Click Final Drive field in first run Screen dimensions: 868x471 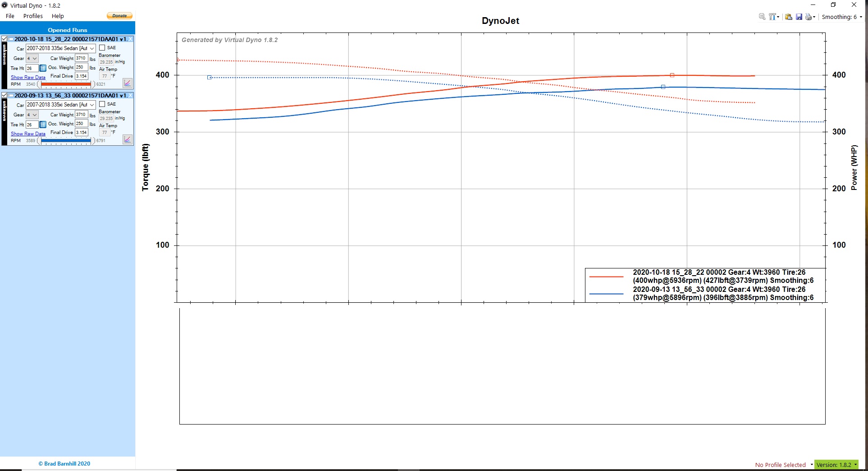(x=81, y=76)
